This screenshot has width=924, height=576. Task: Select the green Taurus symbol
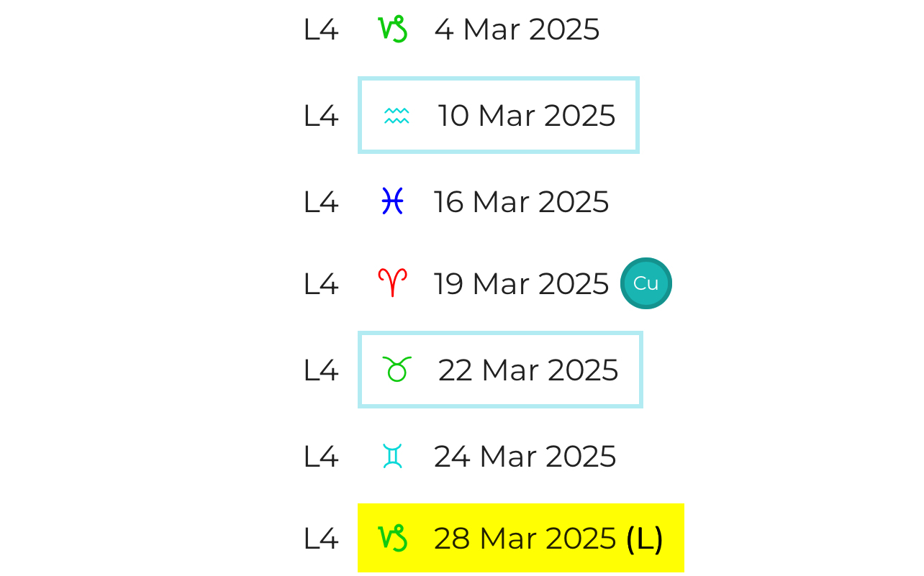(397, 370)
